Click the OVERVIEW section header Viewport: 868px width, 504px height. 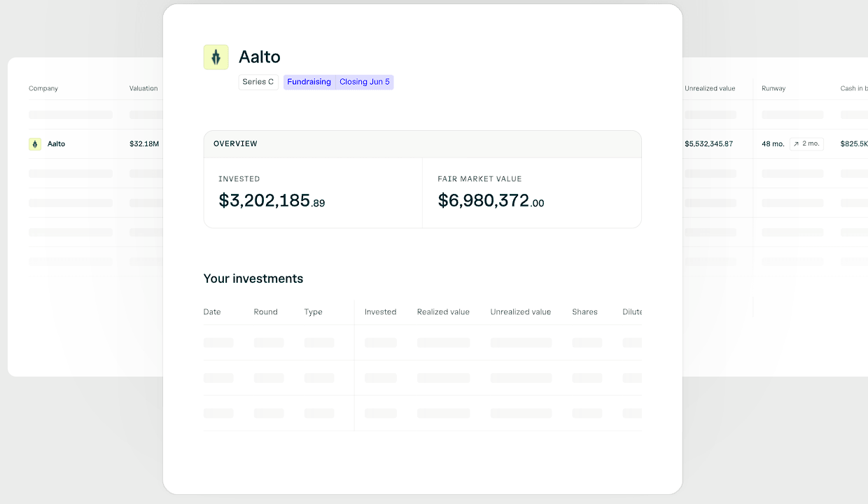pyautogui.click(x=423, y=144)
